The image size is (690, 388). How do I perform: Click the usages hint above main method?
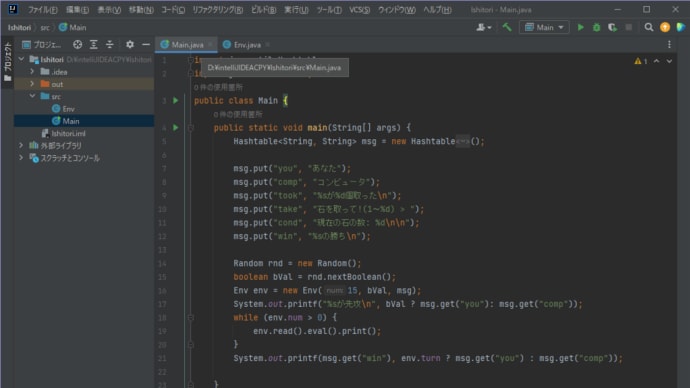[x=238, y=114]
